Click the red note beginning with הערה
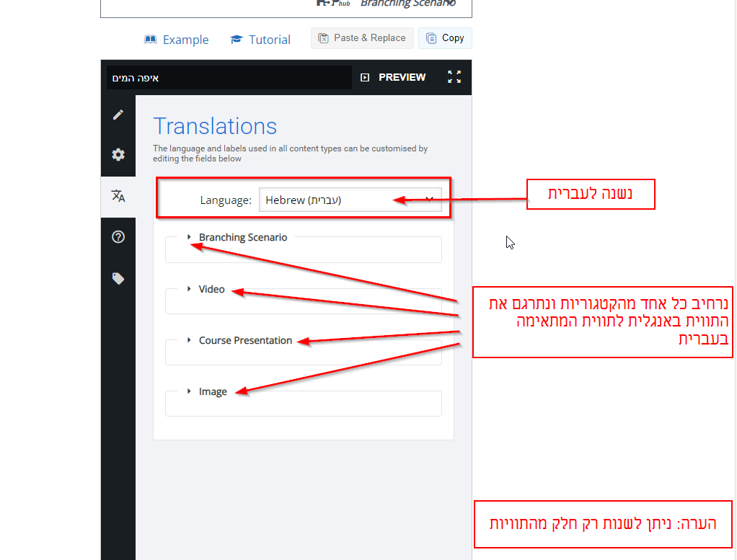Image resolution: width=737 pixels, height=560 pixels. tap(602, 524)
